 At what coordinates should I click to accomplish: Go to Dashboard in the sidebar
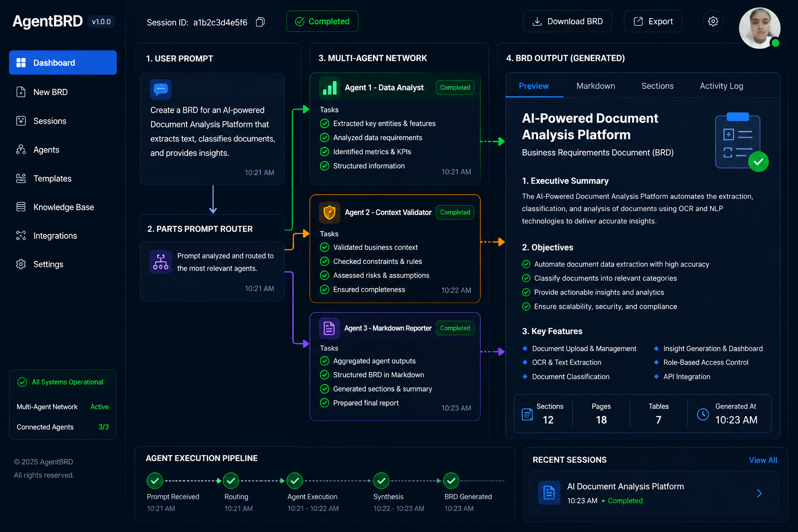pos(63,62)
